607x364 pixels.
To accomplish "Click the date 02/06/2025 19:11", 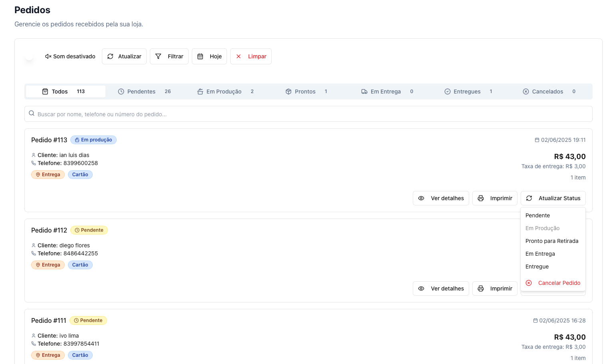I will 563,140.
